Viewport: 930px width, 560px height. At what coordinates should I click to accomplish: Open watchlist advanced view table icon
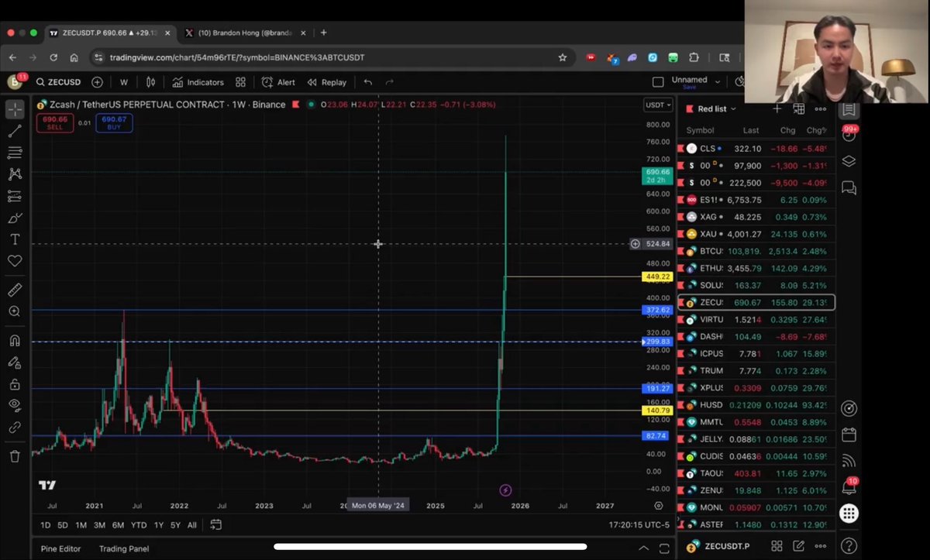[x=798, y=109]
